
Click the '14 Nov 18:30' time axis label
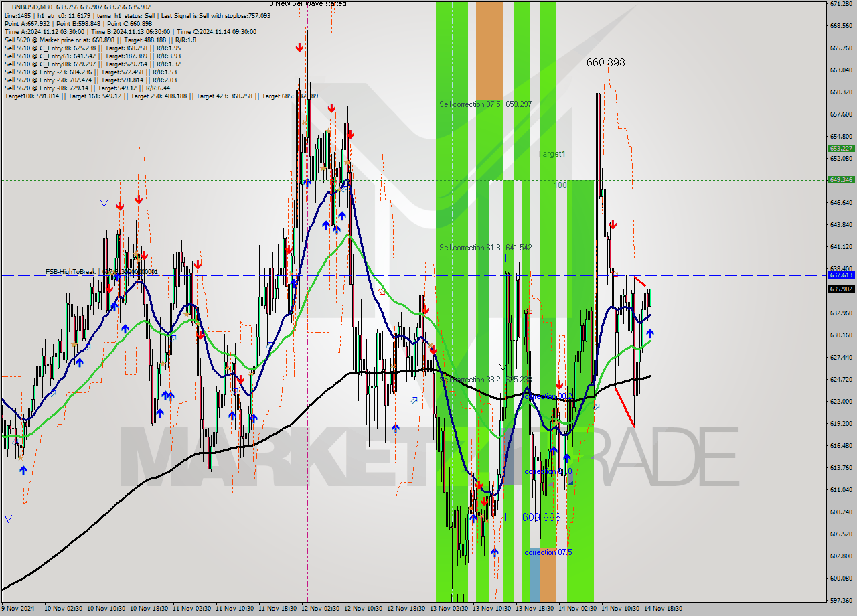pos(663,609)
